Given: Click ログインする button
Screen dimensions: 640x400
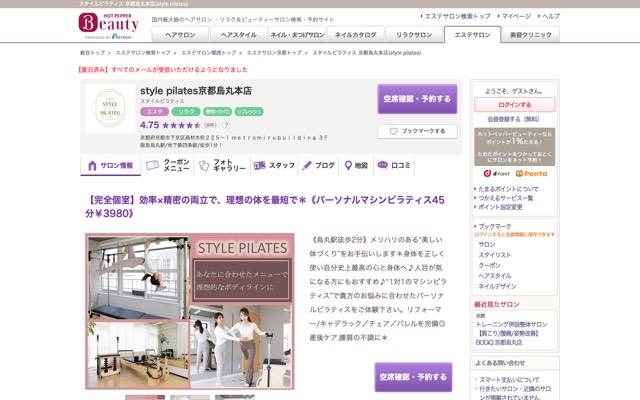Looking at the screenshot, I should [514, 104].
